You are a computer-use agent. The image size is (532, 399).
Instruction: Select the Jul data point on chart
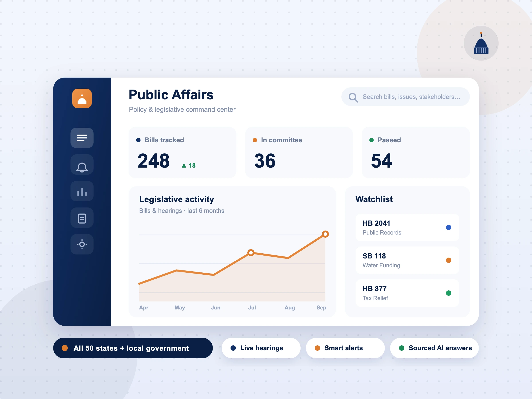pyautogui.click(x=251, y=252)
